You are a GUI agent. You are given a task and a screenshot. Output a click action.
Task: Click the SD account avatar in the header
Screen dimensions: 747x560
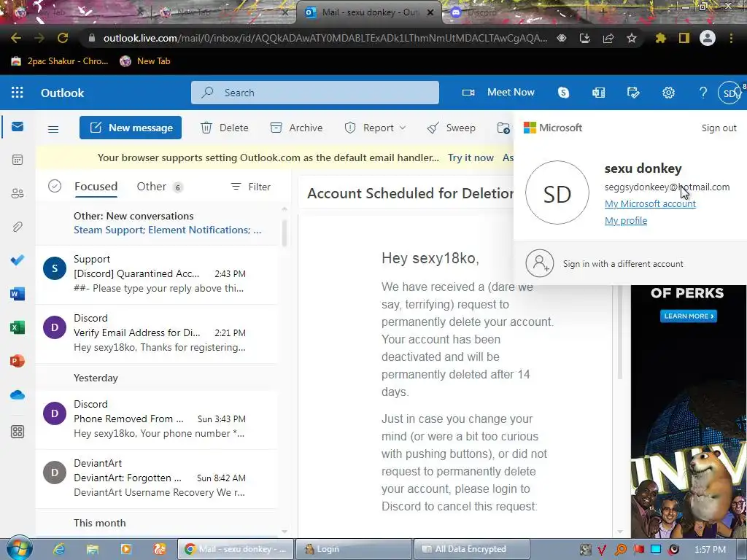tap(731, 93)
